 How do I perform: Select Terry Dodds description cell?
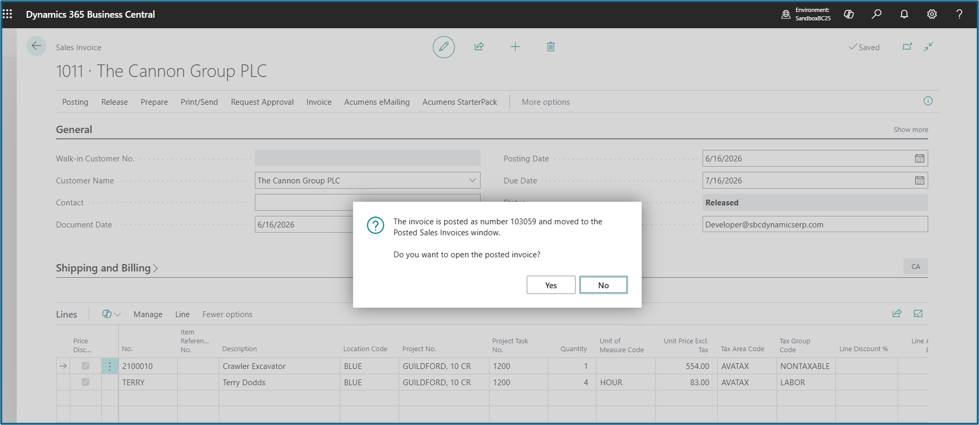279,382
